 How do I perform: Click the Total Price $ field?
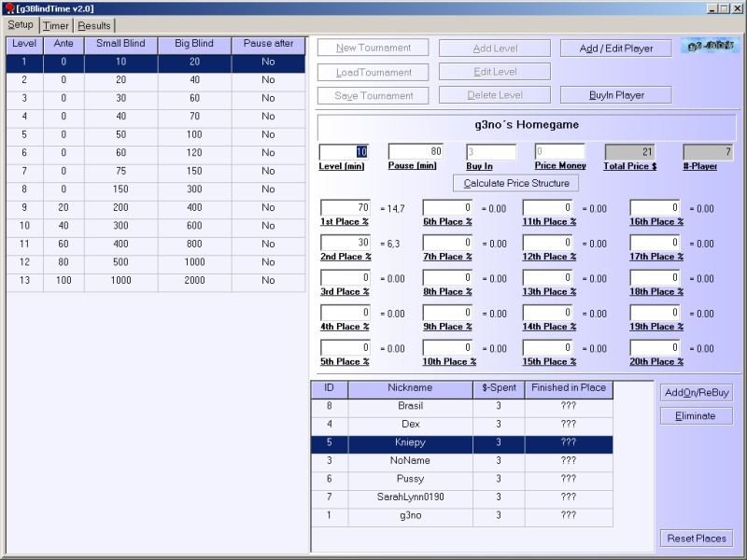tap(629, 152)
